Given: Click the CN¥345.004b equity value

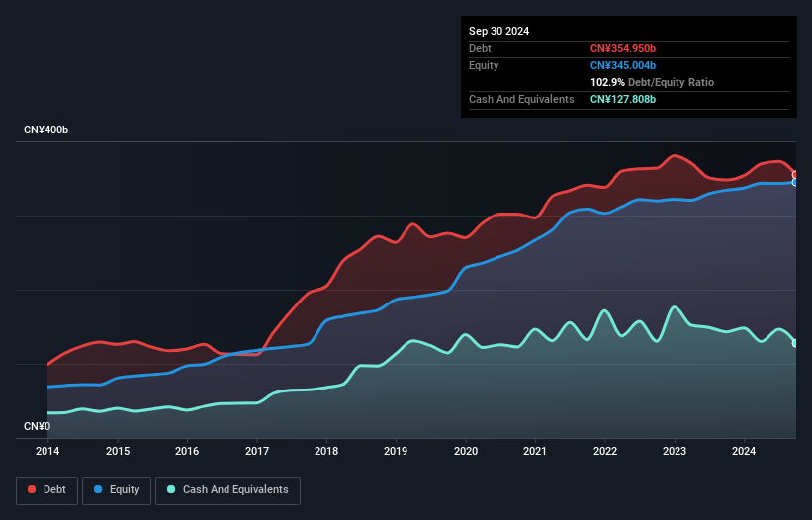Looking at the screenshot, I should click(623, 65).
